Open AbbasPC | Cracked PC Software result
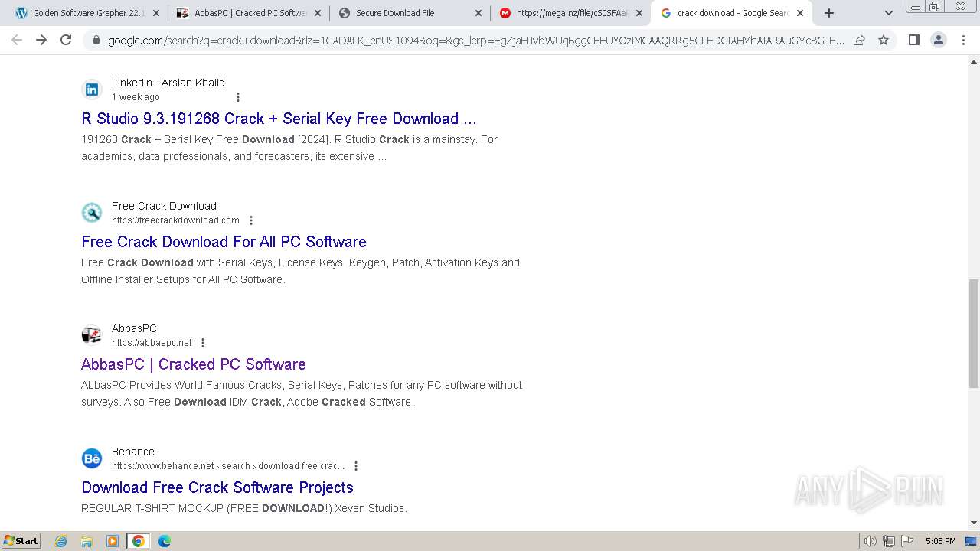The image size is (980, 551). click(194, 364)
